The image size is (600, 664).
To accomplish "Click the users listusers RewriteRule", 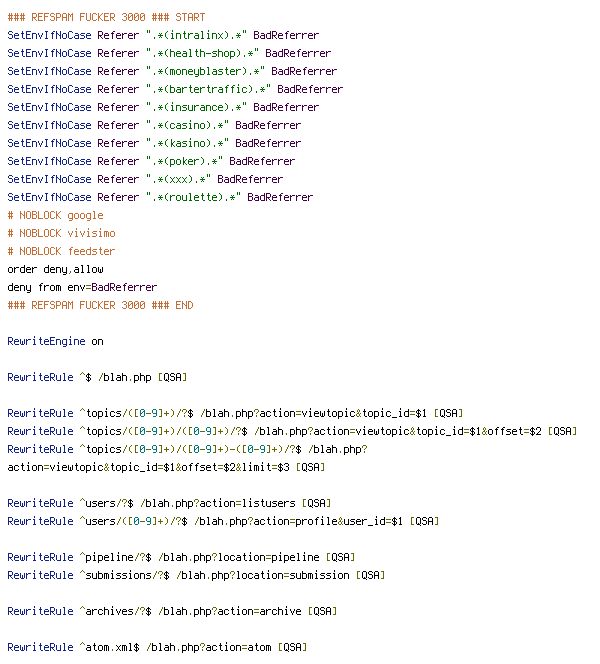I will (168, 503).
